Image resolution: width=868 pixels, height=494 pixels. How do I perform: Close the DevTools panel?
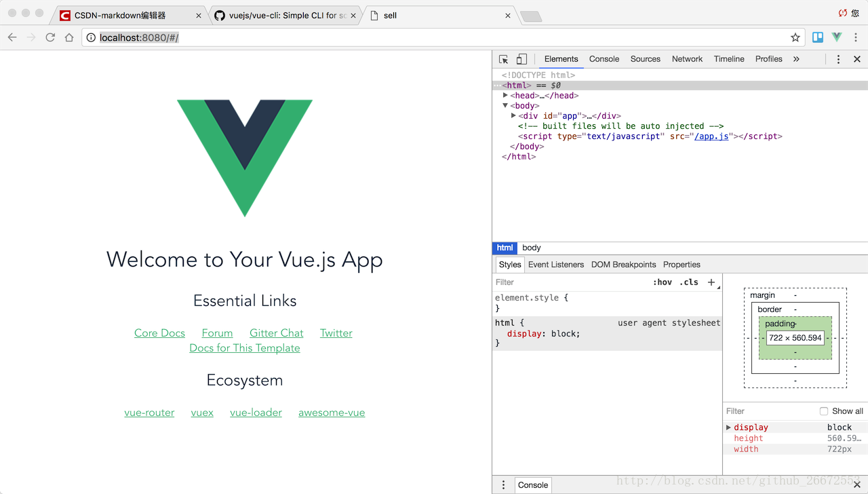[x=857, y=59]
